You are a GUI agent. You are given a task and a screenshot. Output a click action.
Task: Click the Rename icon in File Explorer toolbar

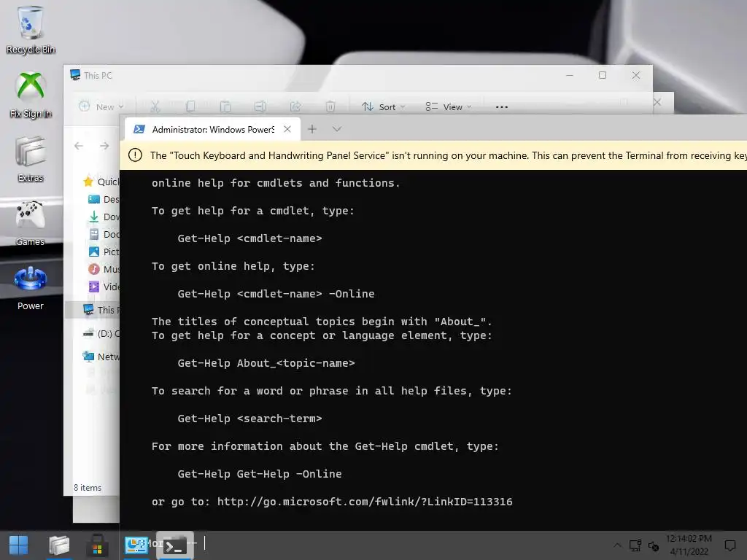click(x=260, y=106)
